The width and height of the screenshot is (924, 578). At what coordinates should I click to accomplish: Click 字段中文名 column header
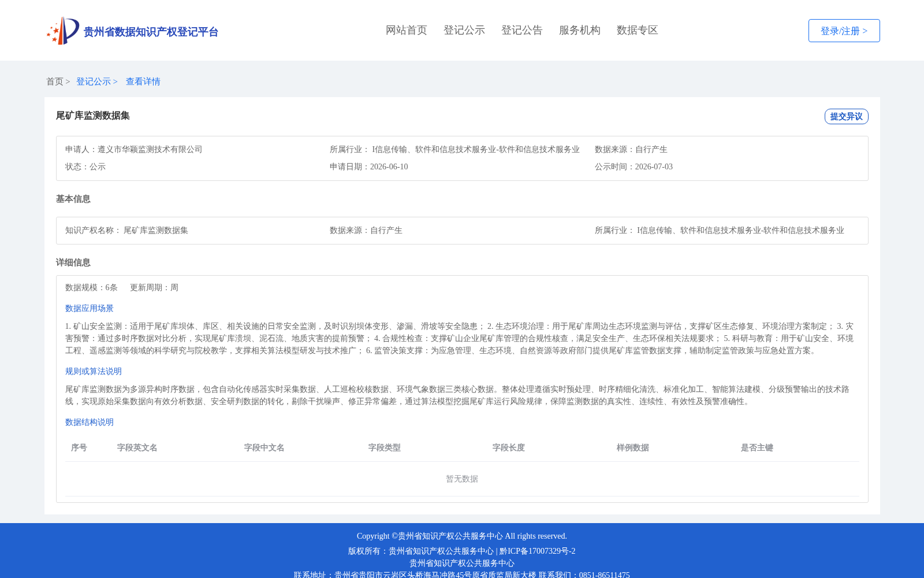point(264,447)
